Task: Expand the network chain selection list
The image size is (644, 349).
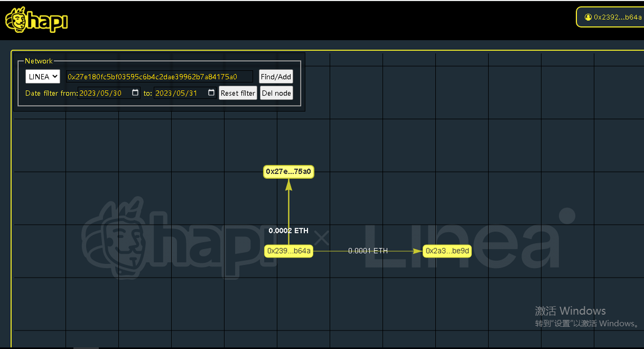Action: 42,76
